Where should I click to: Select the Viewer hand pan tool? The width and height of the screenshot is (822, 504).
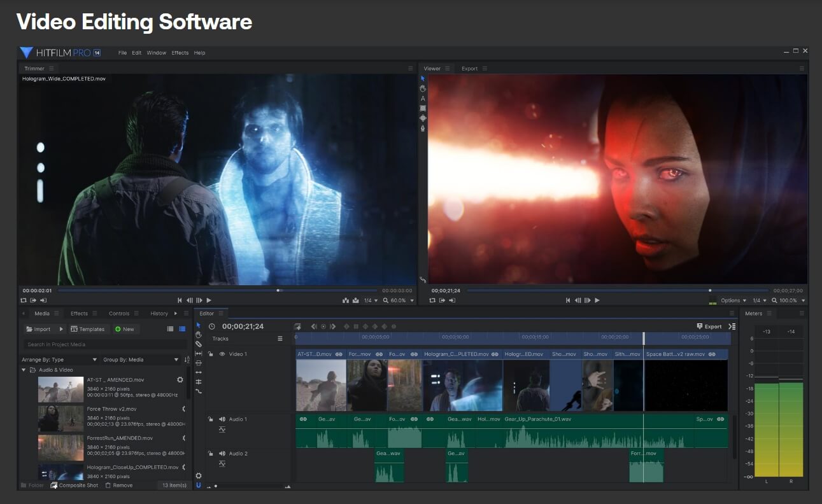[423, 88]
